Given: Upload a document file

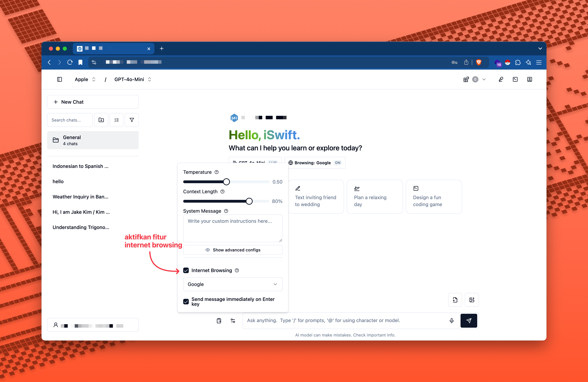Looking at the screenshot, I should [x=455, y=300].
